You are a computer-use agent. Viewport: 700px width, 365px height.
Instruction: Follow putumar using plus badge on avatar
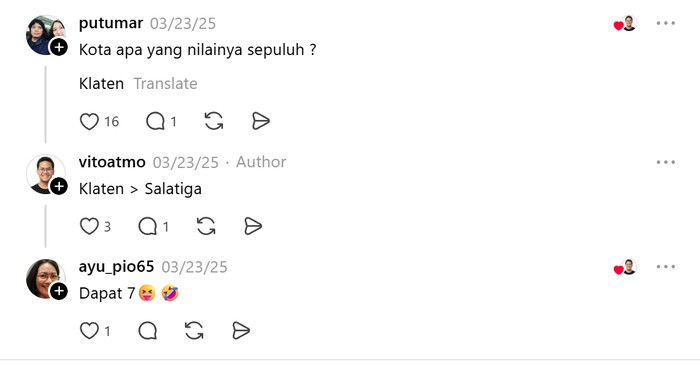[x=58, y=47]
